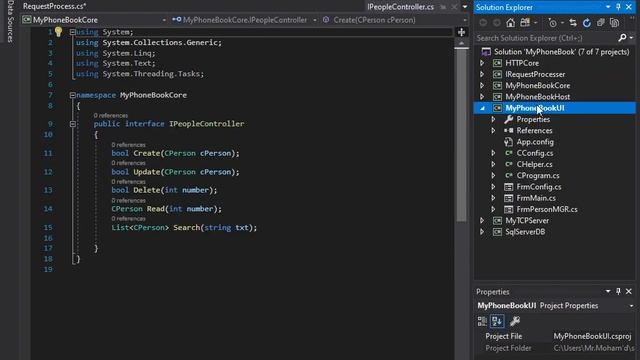
Task: Click the Update method name on line 12
Action: click(147, 172)
